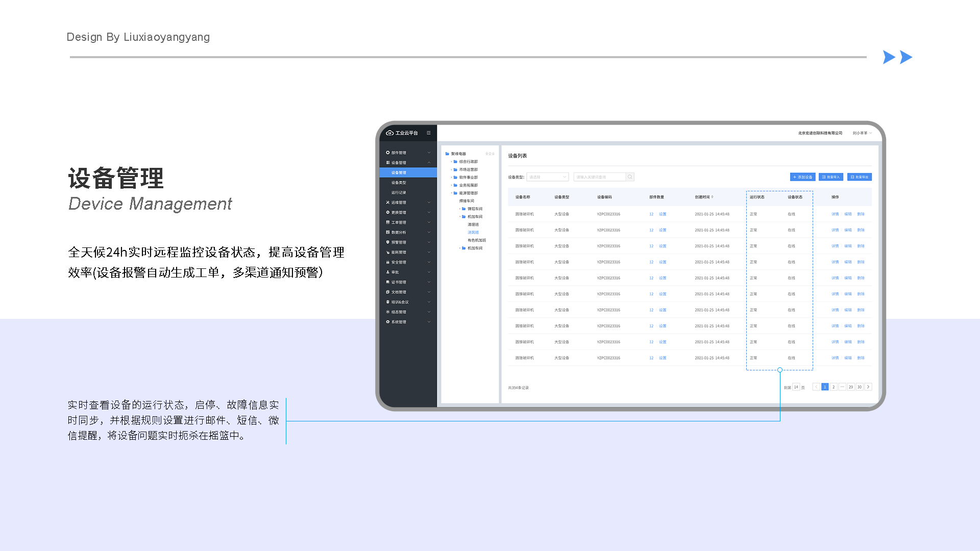Viewport: 980px width, 551px height.
Task: Click 北京宏途创联科技有限公司 company name
Action: coord(820,133)
